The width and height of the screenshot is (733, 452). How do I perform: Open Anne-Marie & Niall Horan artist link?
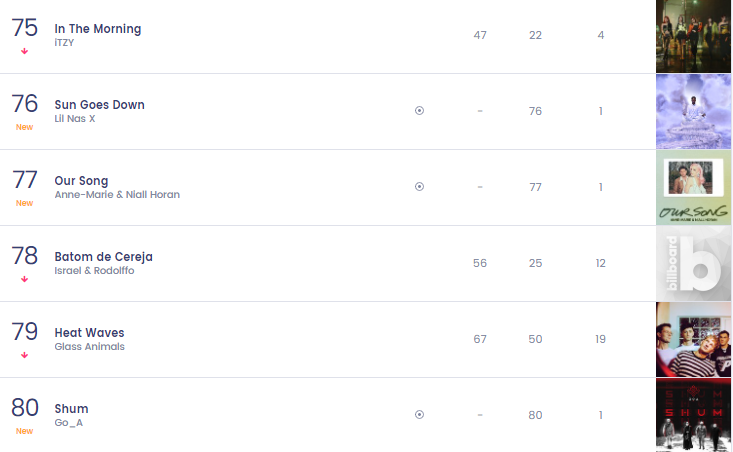(117, 195)
